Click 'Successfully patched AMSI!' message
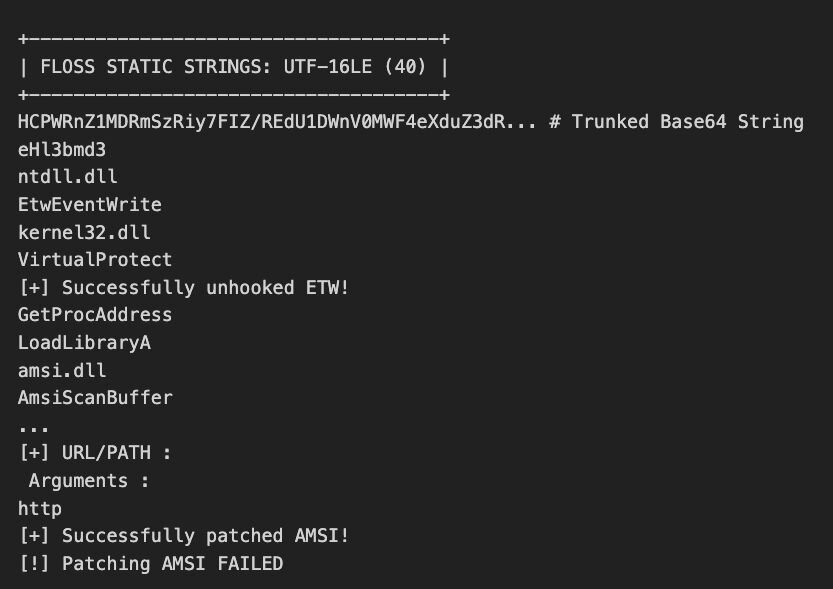This screenshot has width=833, height=589. click(205, 536)
